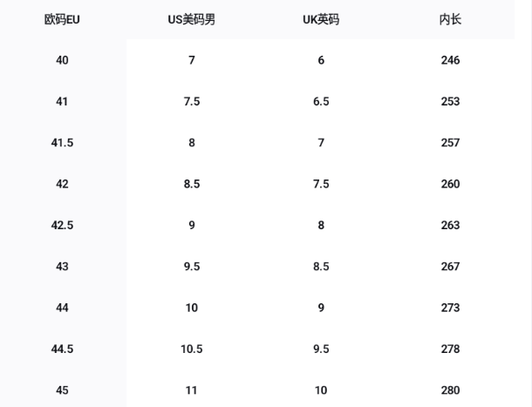The width and height of the screenshot is (532, 407).
Task: Select EU size 40 cell
Action: tap(62, 60)
